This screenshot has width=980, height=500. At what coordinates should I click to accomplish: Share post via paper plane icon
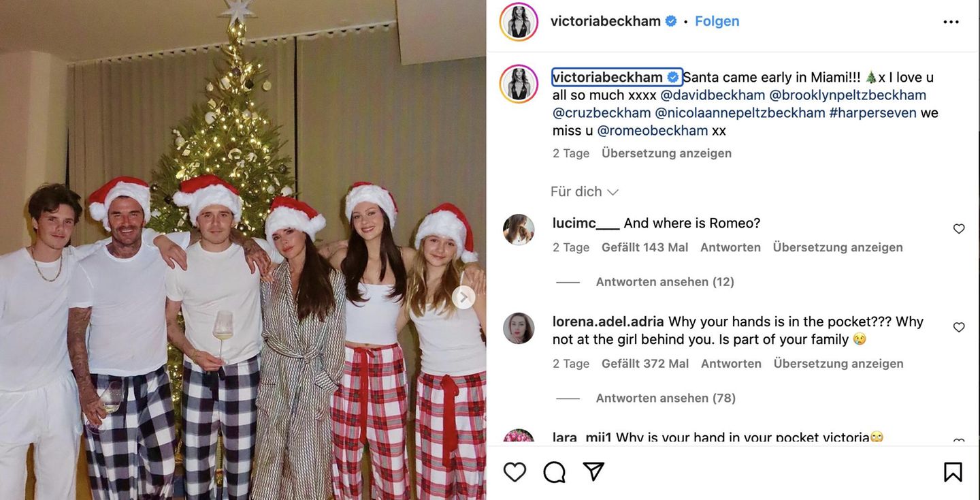pyautogui.click(x=594, y=471)
